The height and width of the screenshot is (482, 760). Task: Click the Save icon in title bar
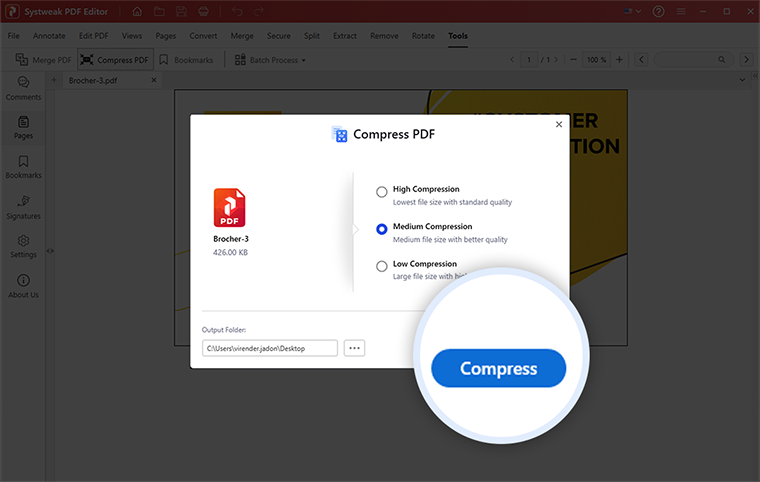pyautogui.click(x=181, y=11)
